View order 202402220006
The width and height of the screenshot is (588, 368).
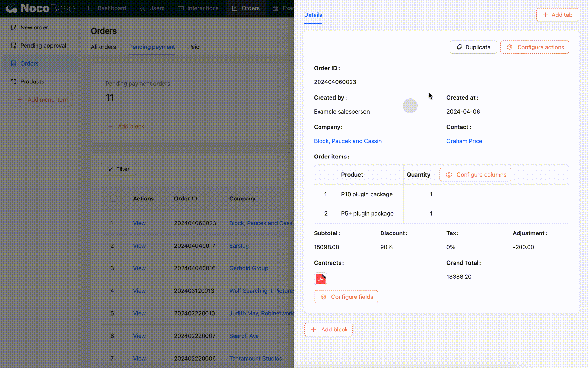coord(139,359)
